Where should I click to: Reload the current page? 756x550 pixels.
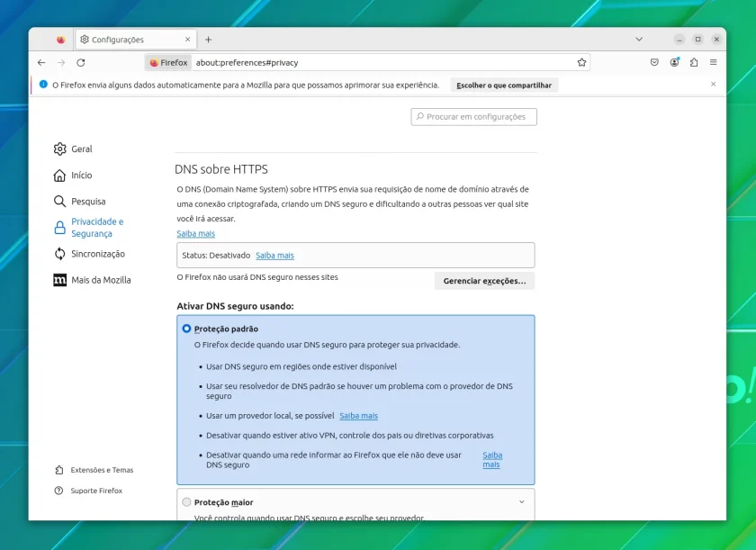(x=81, y=63)
